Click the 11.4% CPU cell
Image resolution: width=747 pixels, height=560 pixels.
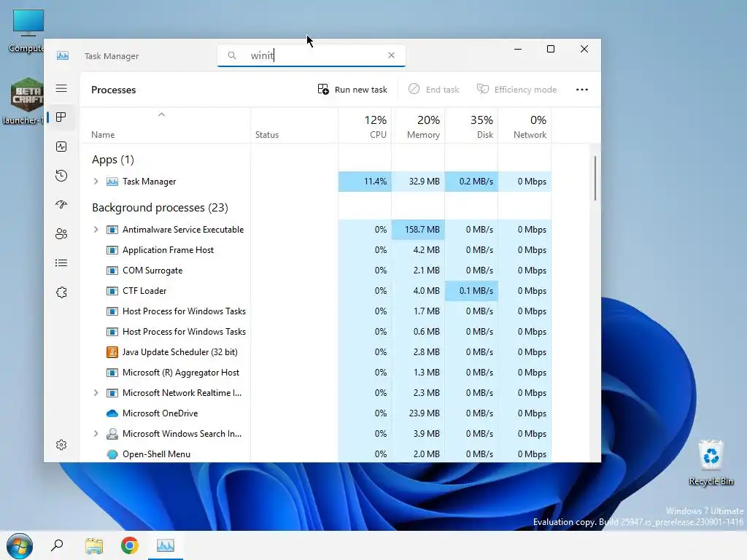coord(365,182)
